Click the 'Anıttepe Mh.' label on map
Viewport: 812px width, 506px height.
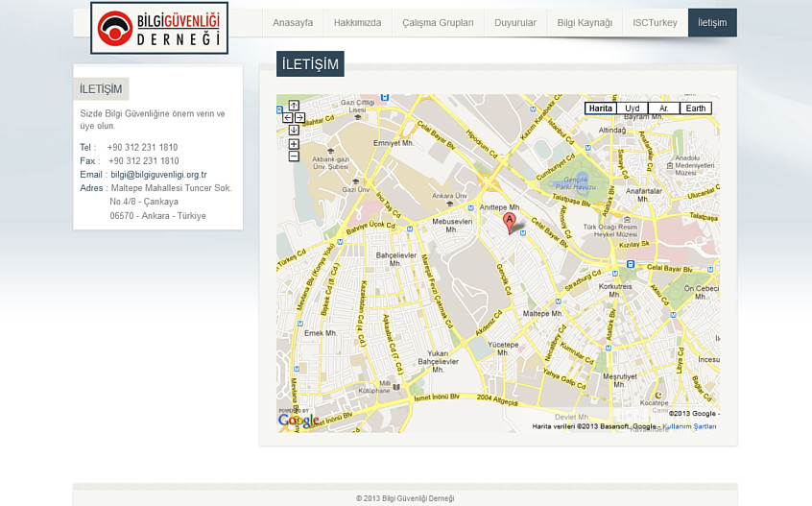click(x=500, y=207)
